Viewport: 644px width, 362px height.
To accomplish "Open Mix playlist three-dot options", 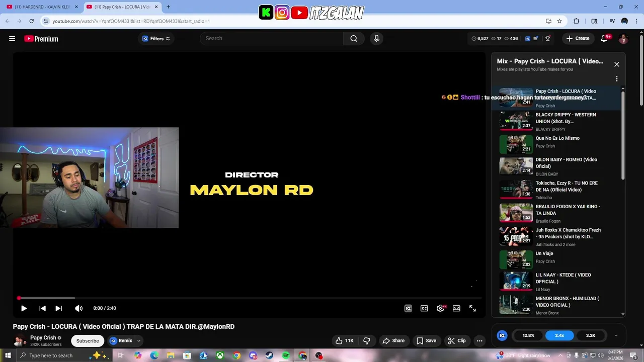I will tap(616, 79).
